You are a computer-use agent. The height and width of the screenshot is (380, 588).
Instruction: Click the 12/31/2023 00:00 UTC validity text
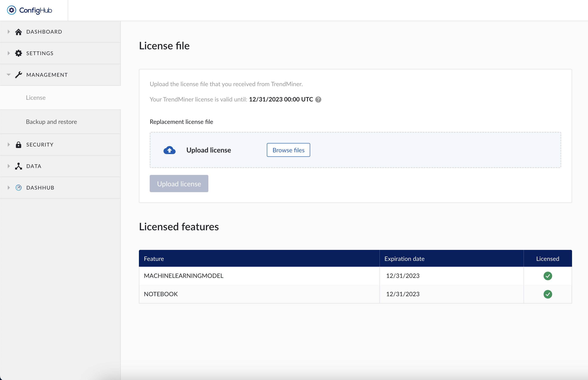(281, 100)
